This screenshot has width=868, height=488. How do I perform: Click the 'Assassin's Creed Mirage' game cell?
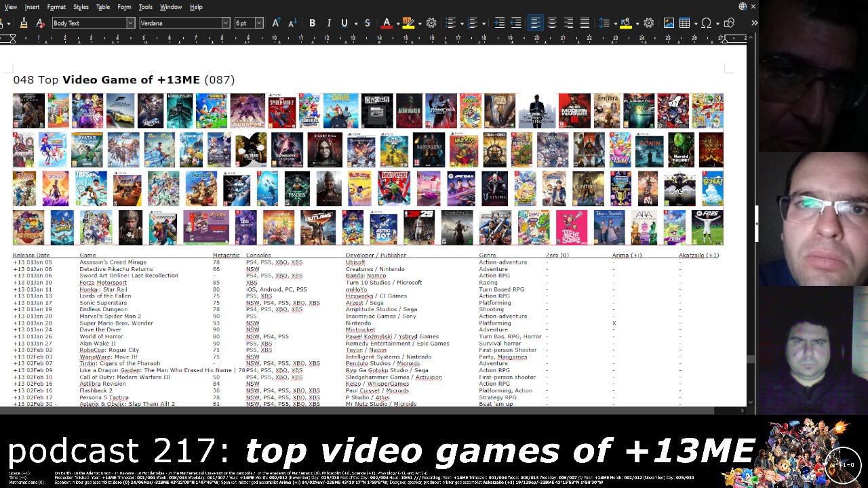(113, 262)
